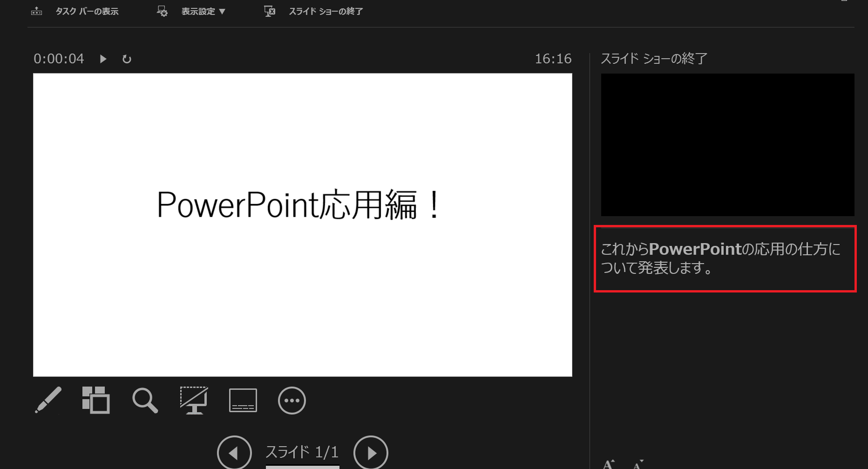Click スライド ショーの終了 in the top bar
Image resolution: width=868 pixels, height=469 pixels.
[325, 12]
